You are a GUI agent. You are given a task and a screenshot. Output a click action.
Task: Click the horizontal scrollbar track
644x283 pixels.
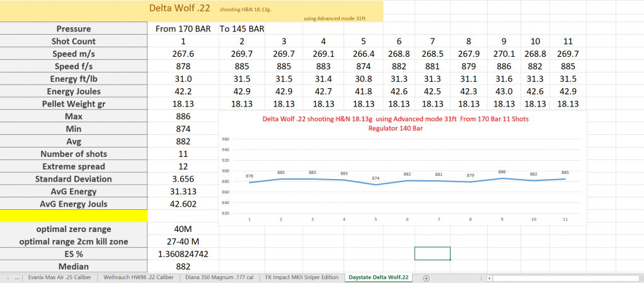pos(566,278)
